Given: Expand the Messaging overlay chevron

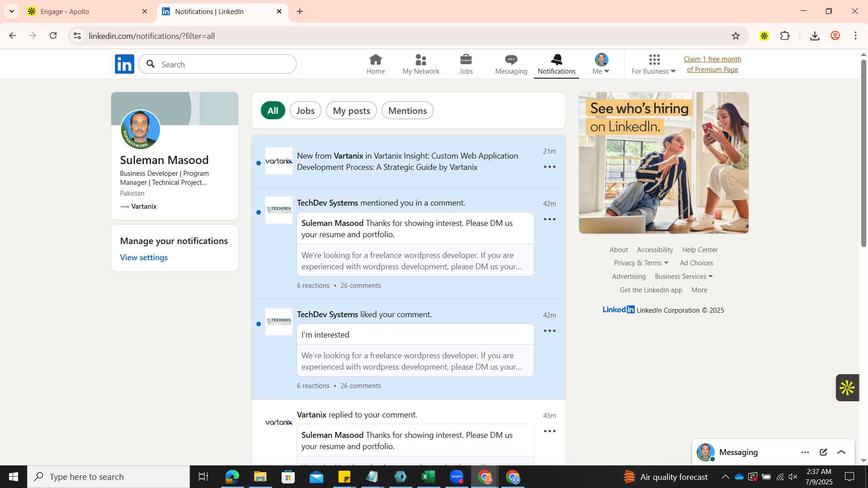Looking at the screenshot, I should [841, 452].
